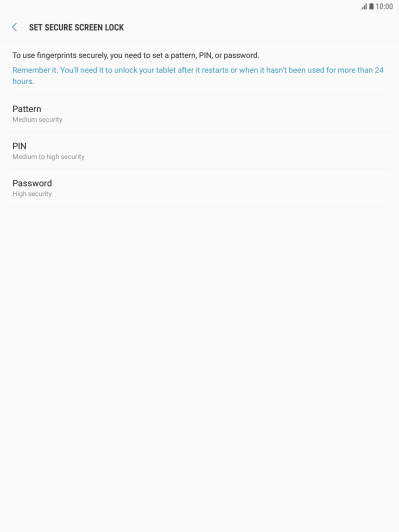Tap the Pattern label text
Screen dimensions: 399x532
(x=27, y=109)
